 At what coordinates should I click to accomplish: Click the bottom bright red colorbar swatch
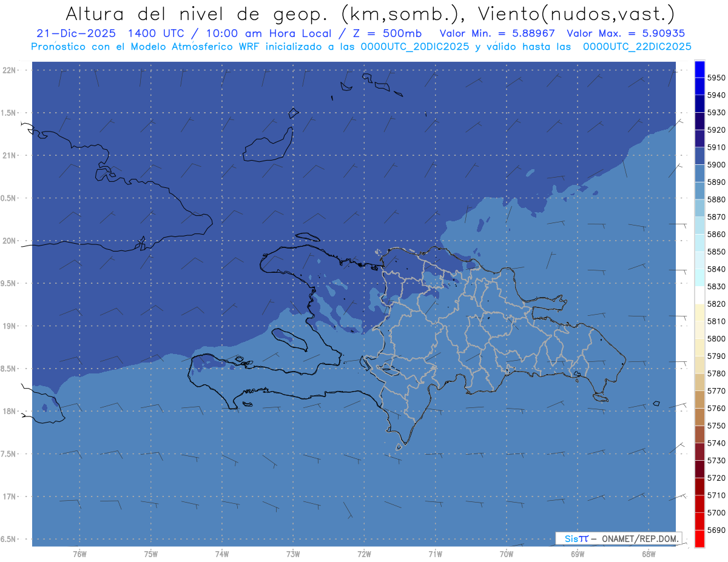[x=699, y=538]
